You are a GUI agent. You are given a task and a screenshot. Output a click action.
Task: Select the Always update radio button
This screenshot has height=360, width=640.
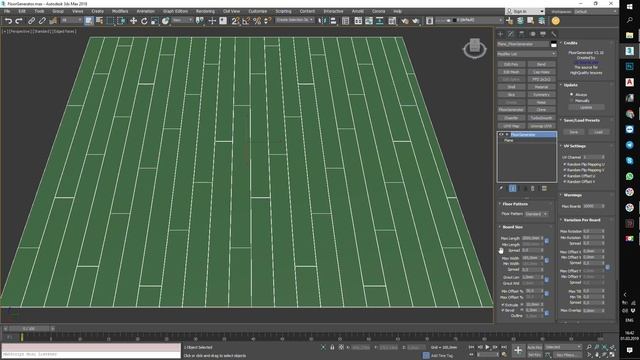pyautogui.click(x=571, y=94)
